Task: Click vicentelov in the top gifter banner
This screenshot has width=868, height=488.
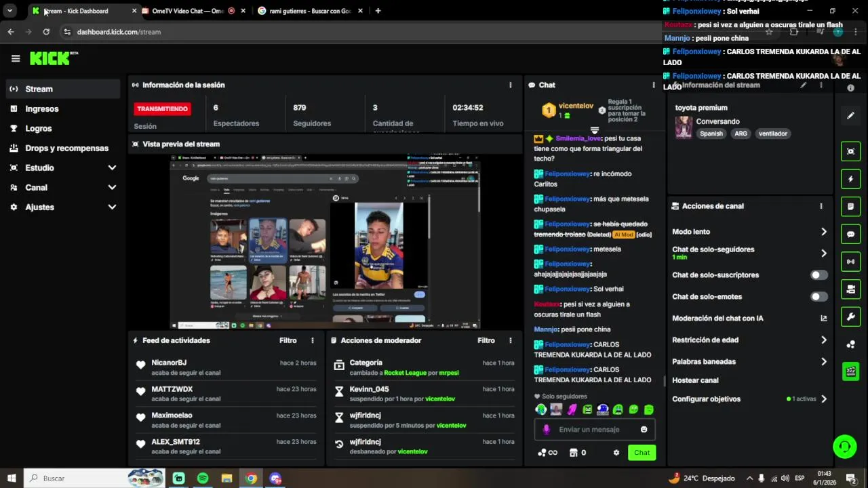Action: tap(576, 106)
